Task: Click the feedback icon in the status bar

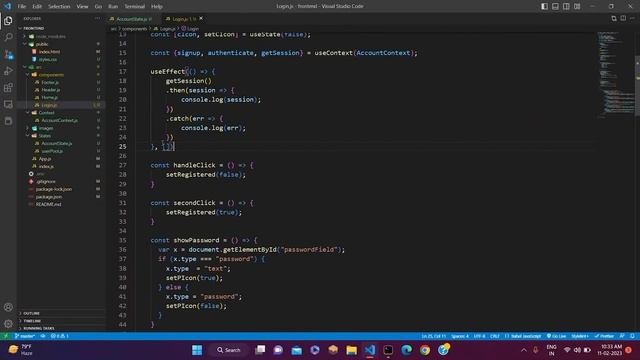Action: tap(622, 336)
